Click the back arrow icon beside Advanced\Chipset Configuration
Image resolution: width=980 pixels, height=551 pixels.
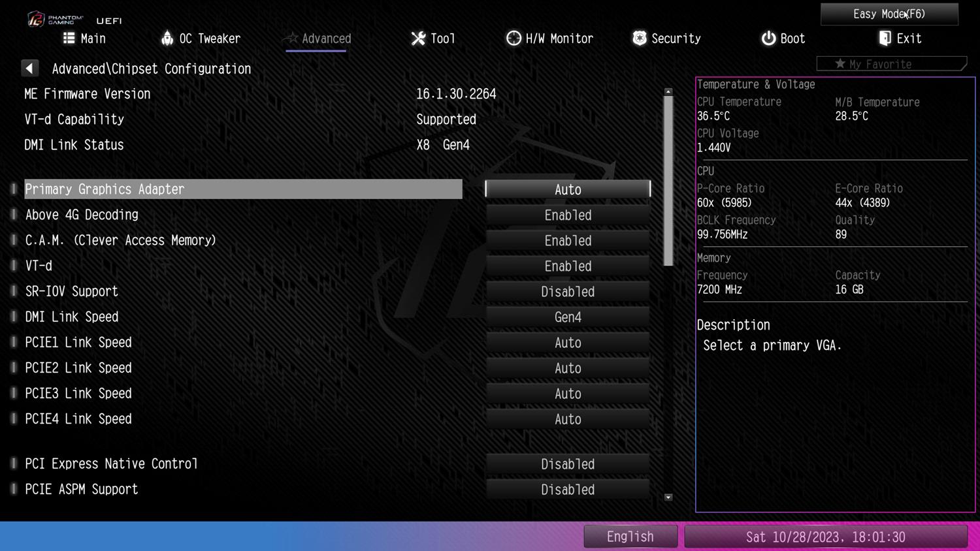[x=29, y=69]
